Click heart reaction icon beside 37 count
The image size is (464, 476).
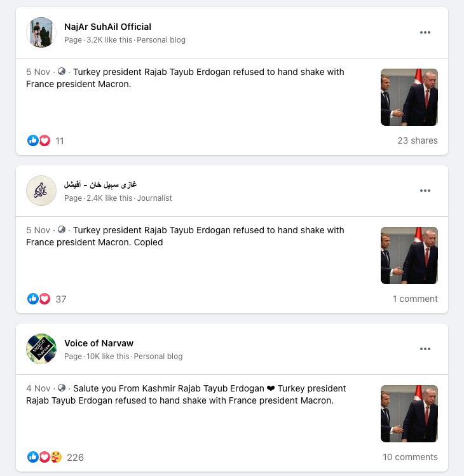coord(44,299)
